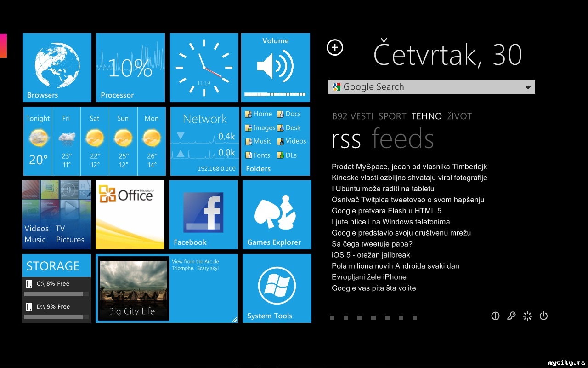Image resolution: width=588 pixels, height=368 pixels.
Task: Open headline 'Google vas pita šta volite'
Action: click(x=374, y=288)
